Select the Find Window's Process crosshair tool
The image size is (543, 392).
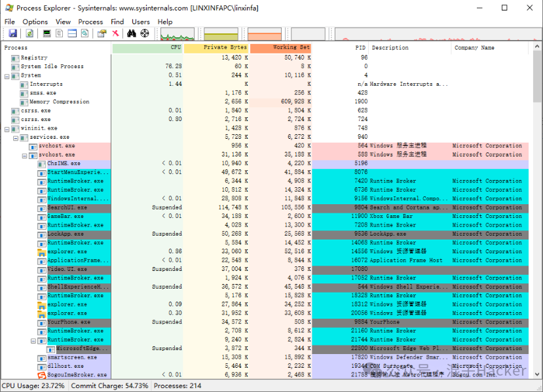(x=144, y=33)
